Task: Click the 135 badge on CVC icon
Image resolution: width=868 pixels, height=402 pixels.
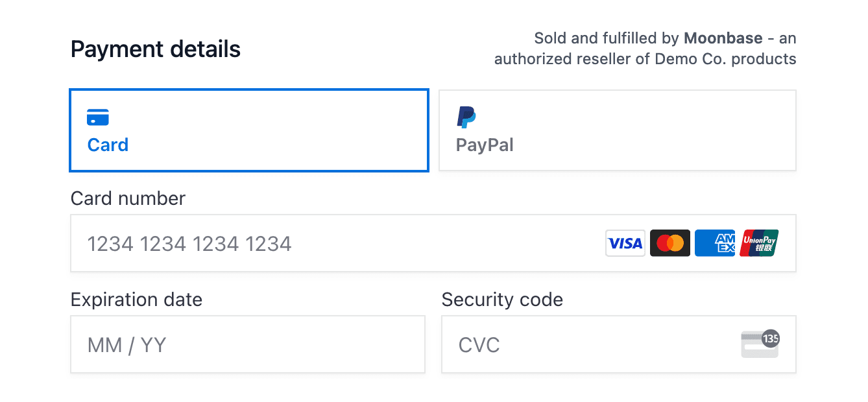Action: pos(770,338)
